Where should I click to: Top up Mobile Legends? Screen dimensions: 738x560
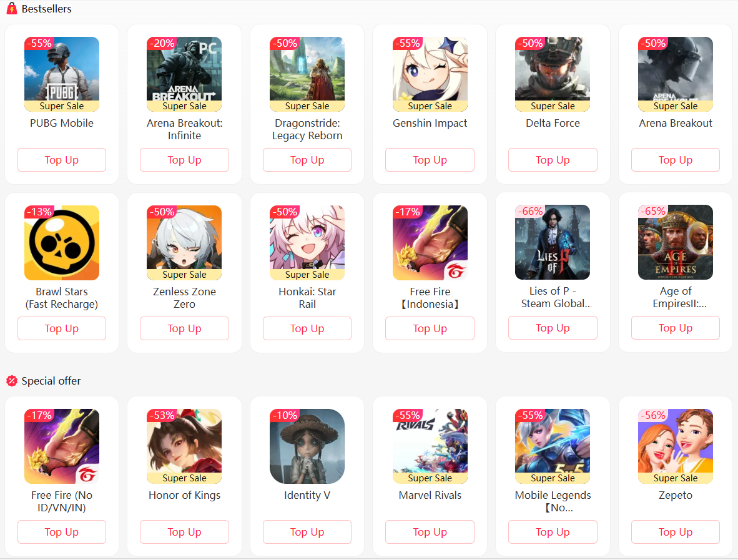[x=553, y=533]
